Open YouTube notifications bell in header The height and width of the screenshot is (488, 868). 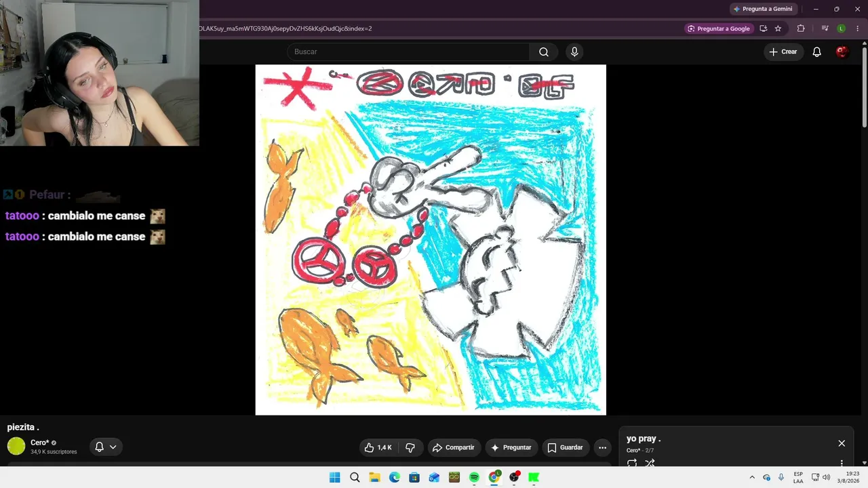pos(817,52)
